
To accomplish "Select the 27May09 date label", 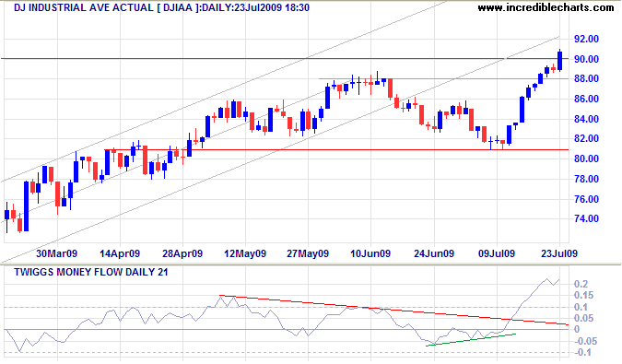I will coord(308,253).
